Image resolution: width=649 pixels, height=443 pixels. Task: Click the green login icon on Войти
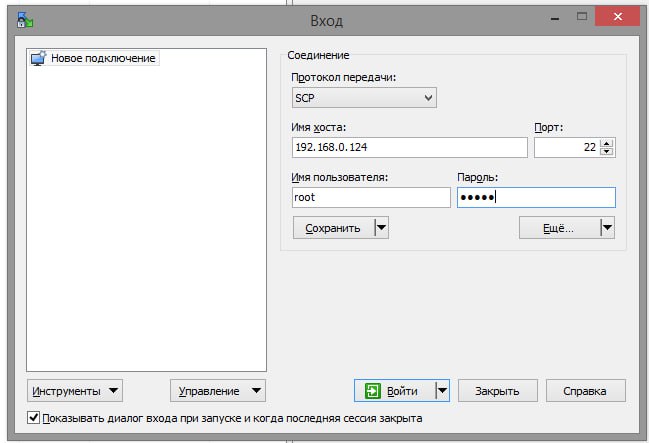tap(374, 390)
